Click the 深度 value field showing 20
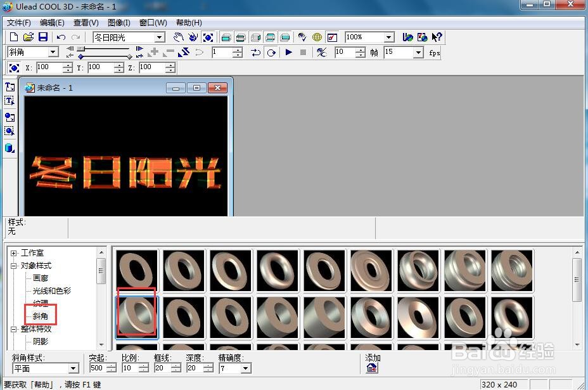This screenshot has width=588, height=390. [195, 368]
